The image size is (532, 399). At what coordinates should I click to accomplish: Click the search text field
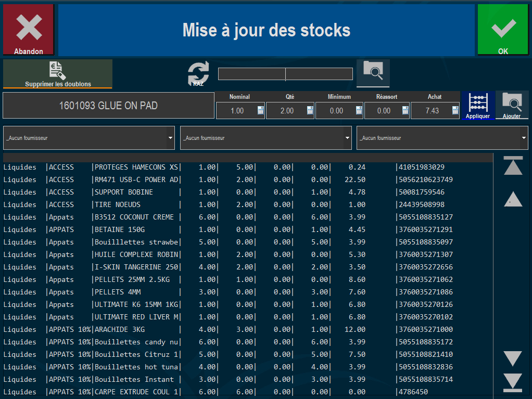pos(285,74)
